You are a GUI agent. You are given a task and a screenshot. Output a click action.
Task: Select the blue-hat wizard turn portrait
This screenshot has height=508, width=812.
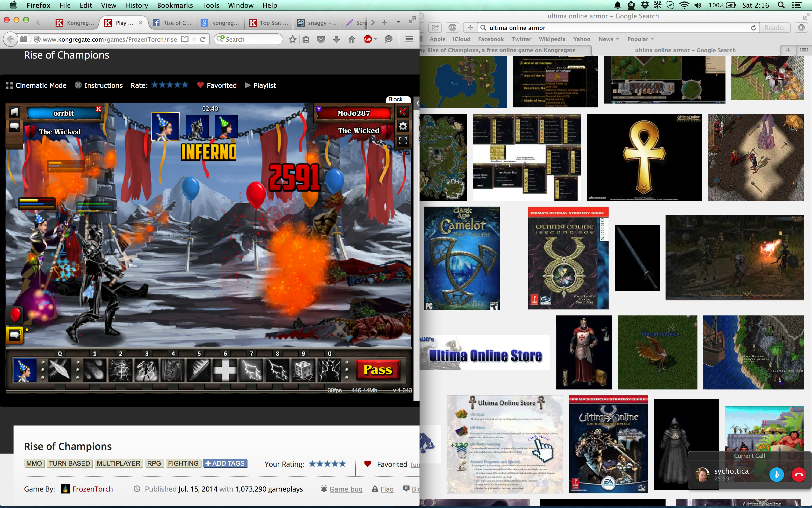tap(165, 126)
